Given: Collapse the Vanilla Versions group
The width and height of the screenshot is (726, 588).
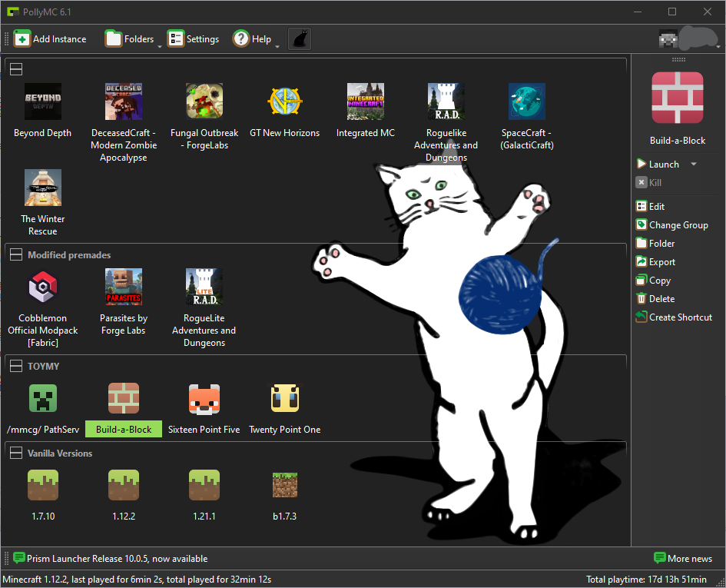Looking at the screenshot, I should pyautogui.click(x=16, y=453).
